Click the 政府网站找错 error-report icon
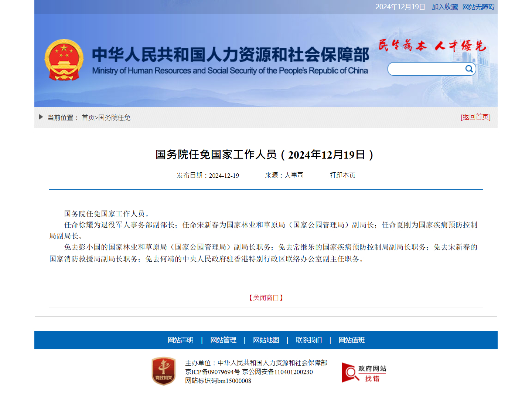 coord(364,372)
